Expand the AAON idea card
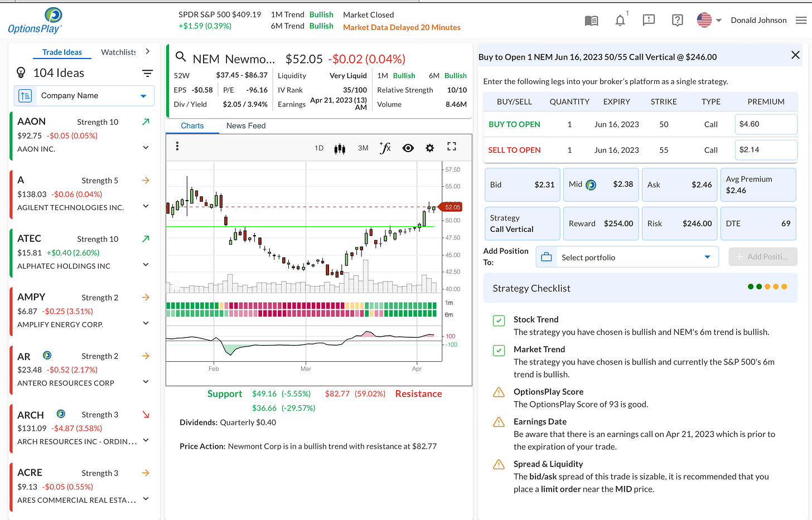Image resolution: width=812 pixels, height=520 pixels. click(x=146, y=148)
